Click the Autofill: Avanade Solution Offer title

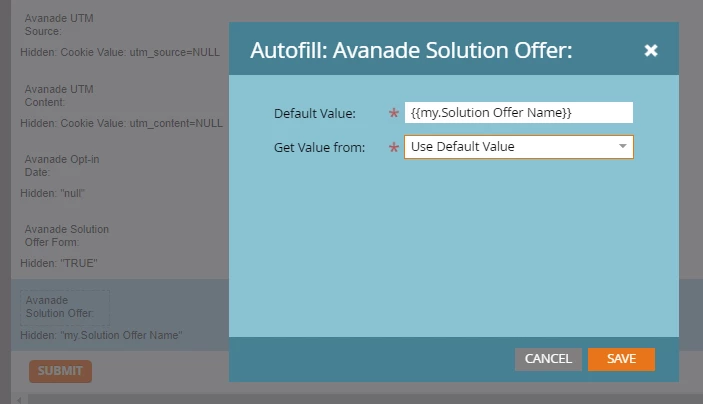point(411,50)
